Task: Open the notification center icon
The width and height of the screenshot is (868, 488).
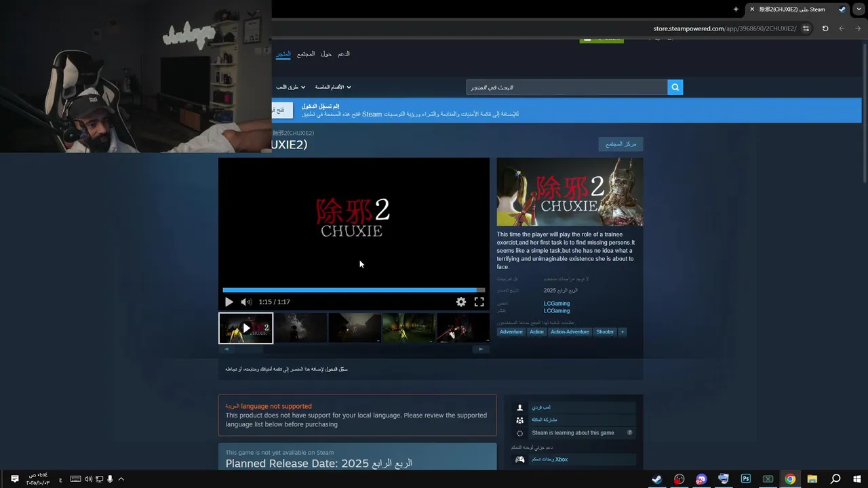Action: pos(14,479)
